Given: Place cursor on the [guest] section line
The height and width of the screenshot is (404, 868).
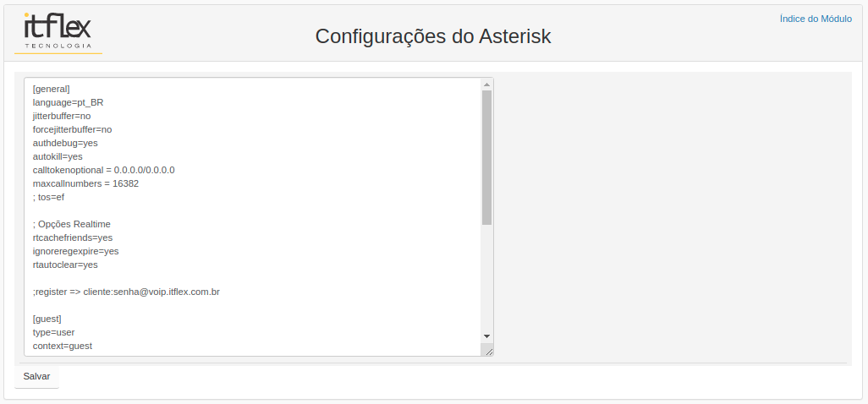Looking at the screenshot, I should click(x=47, y=319).
